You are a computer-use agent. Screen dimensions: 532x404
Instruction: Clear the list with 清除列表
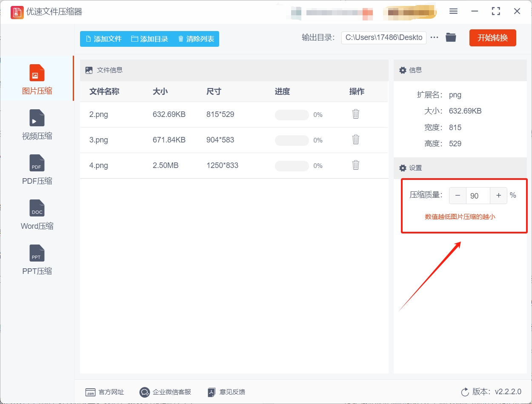click(x=196, y=38)
